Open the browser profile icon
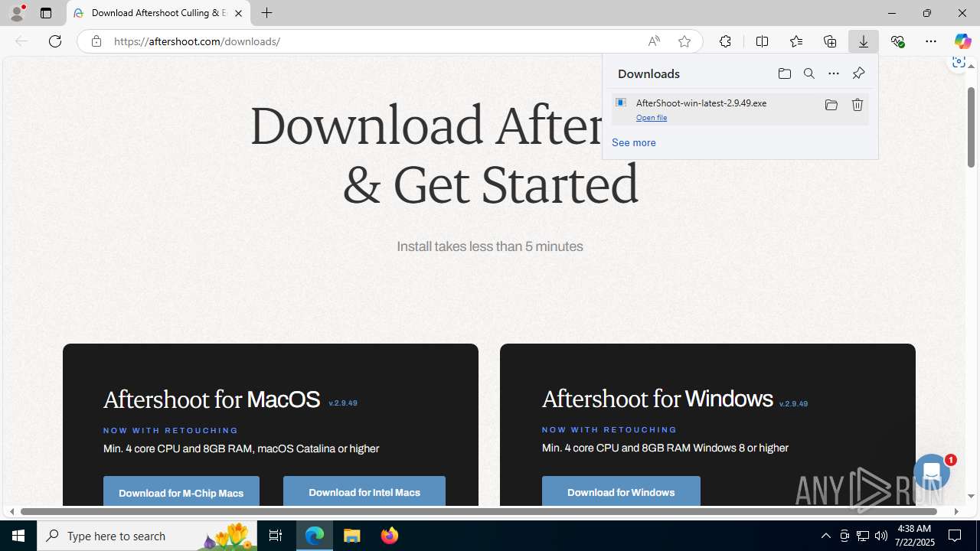This screenshot has height=551, width=980. click(17, 13)
